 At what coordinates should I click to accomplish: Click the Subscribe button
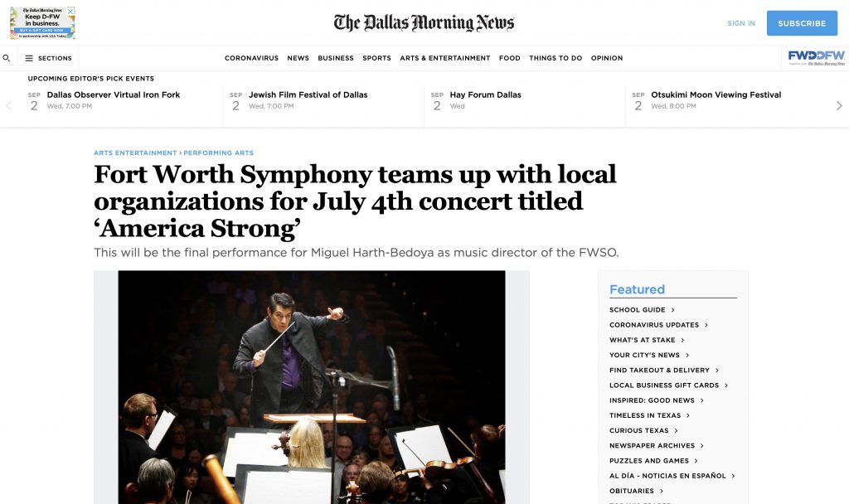[802, 23]
